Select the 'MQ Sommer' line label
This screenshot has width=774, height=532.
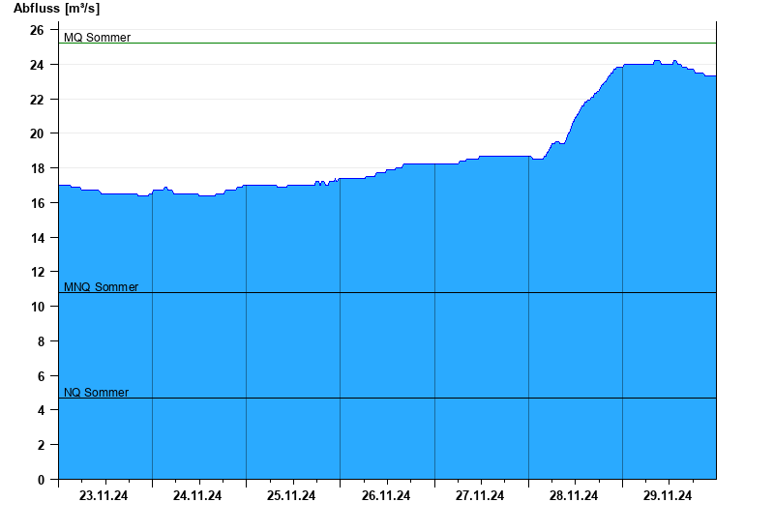point(98,38)
